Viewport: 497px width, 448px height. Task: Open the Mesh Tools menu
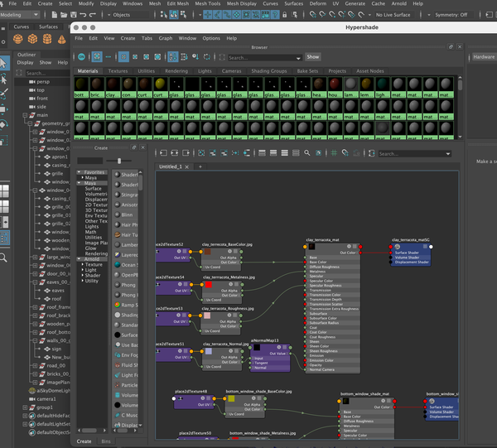tap(208, 3)
